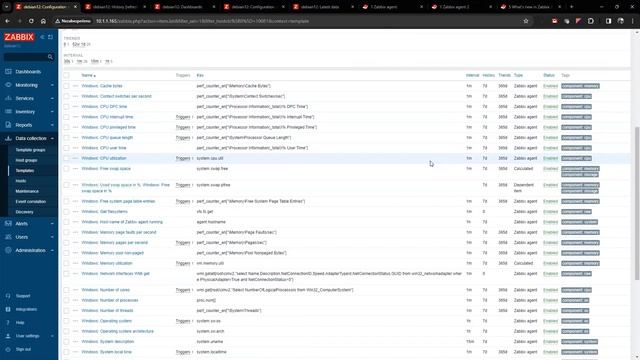Open Template groups submenu item

point(30,150)
